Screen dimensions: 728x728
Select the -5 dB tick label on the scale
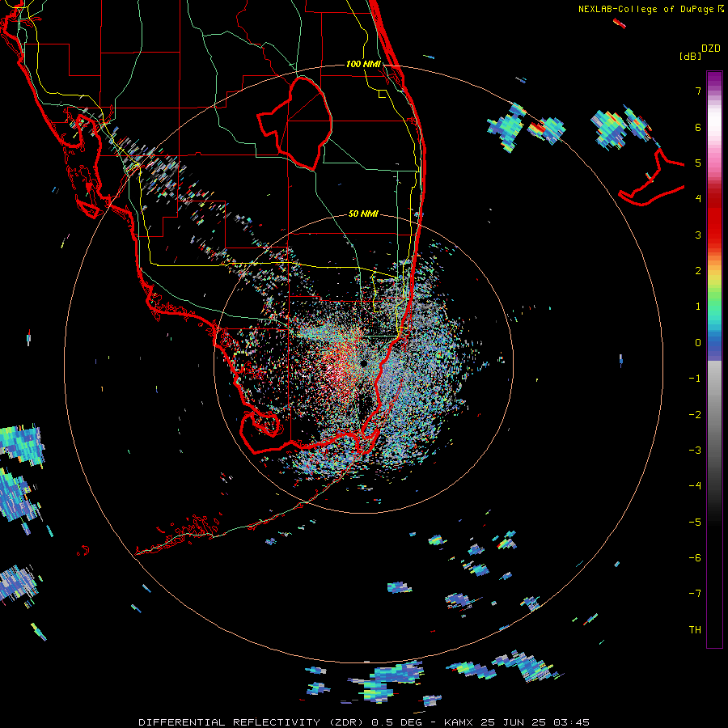point(695,523)
